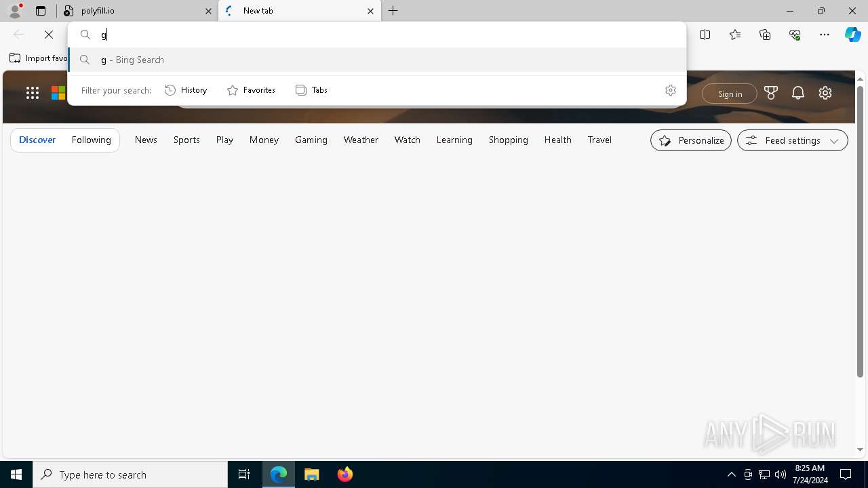The image size is (868, 488).
Task: Stop loading the page
Action: [x=49, y=35]
